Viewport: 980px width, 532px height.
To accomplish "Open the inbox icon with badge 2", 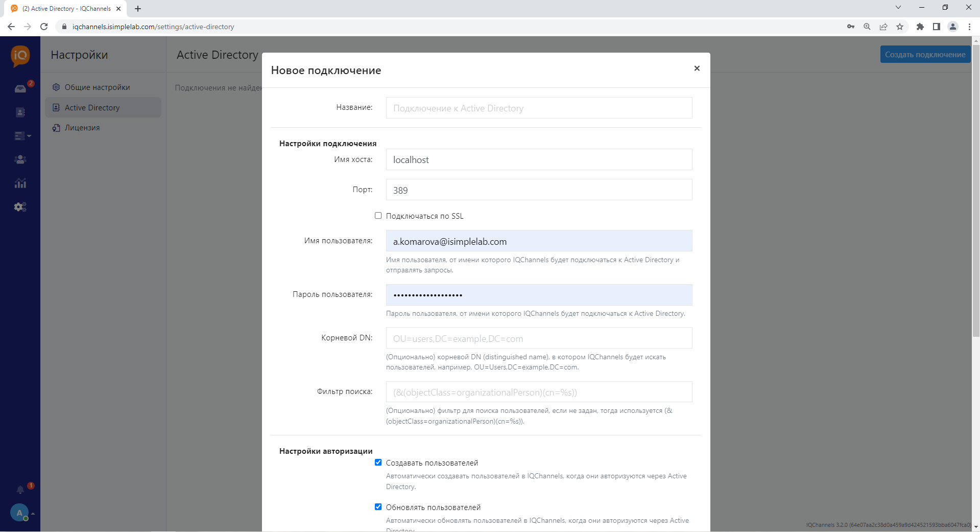I will 20,88.
